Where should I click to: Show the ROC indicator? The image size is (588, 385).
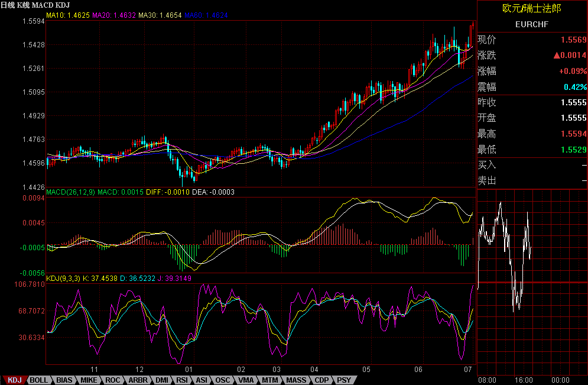pos(113,380)
